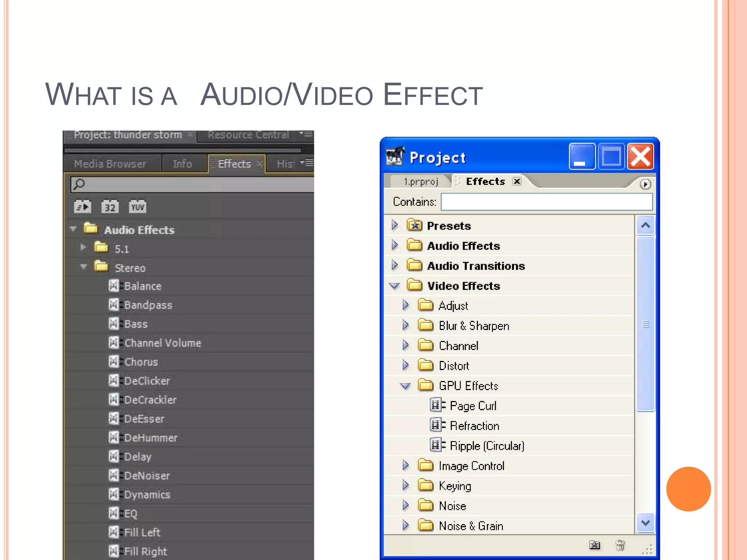Collapse the Stereo folder
Screen dimensions: 747x560
click(84, 267)
